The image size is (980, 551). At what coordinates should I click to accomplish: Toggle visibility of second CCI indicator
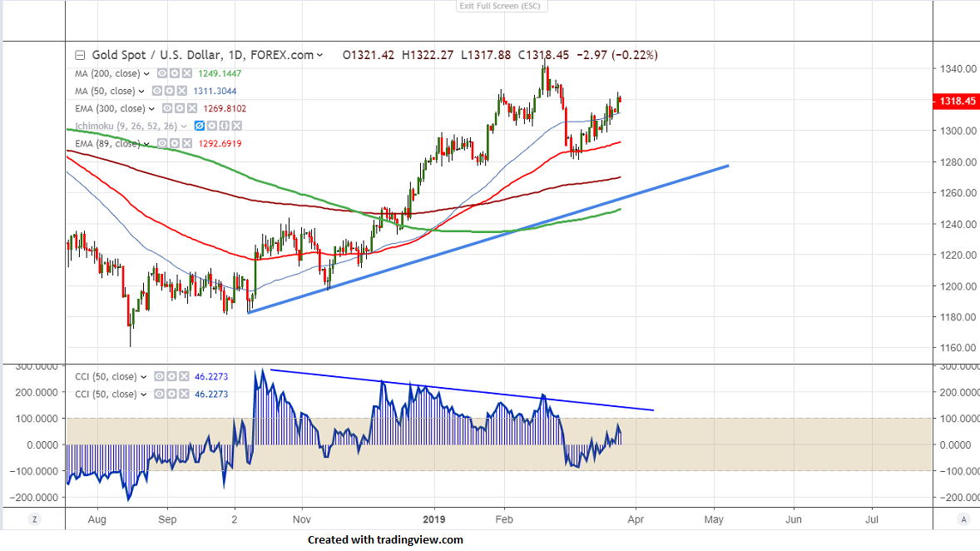tap(159, 394)
